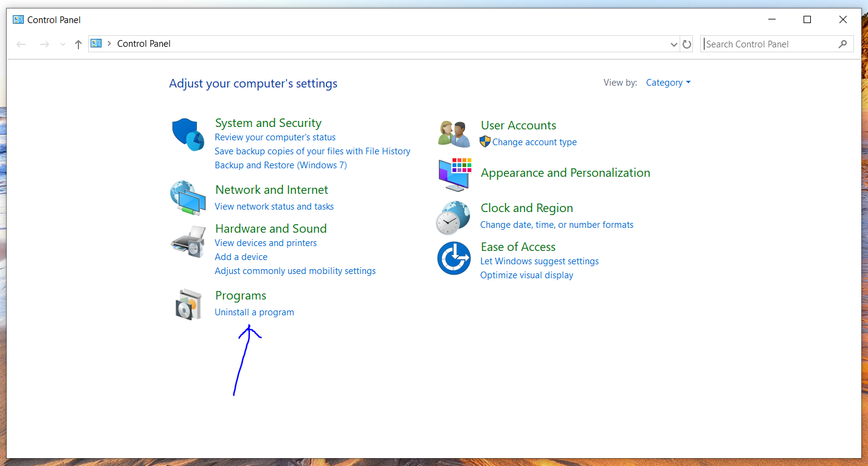868x466 pixels.
Task: Open Network and Internet heading
Action: (x=272, y=190)
